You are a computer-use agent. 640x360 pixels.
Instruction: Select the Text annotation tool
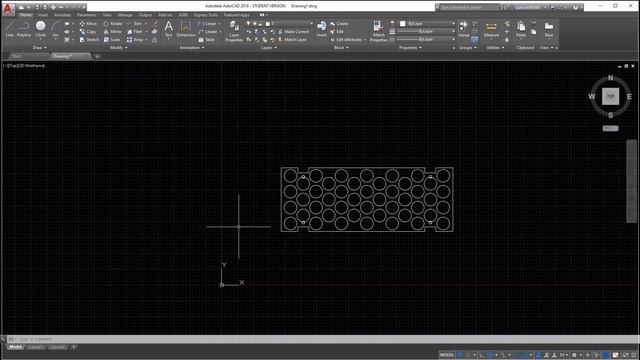pos(168,29)
